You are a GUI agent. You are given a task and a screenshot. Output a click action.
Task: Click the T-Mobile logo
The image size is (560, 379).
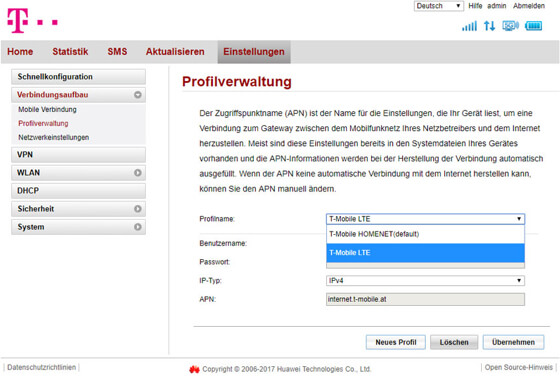pyautogui.click(x=32, y=21)
